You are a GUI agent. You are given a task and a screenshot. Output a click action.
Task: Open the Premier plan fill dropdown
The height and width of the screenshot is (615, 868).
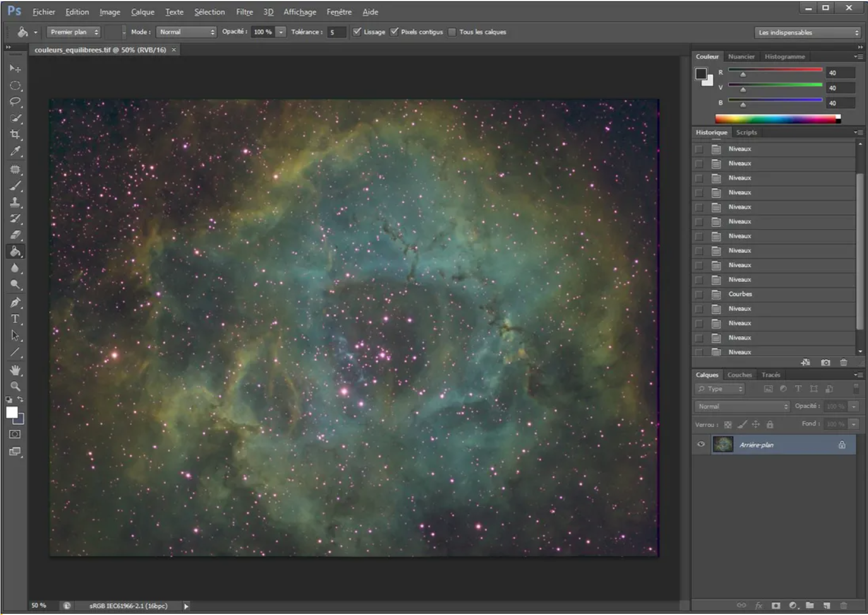pos(74,32)
